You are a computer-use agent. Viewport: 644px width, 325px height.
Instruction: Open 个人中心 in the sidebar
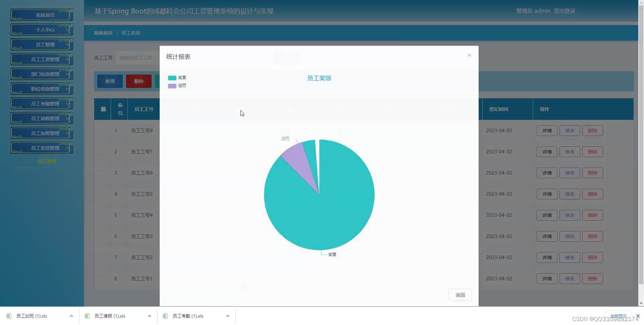coord(42,30)
